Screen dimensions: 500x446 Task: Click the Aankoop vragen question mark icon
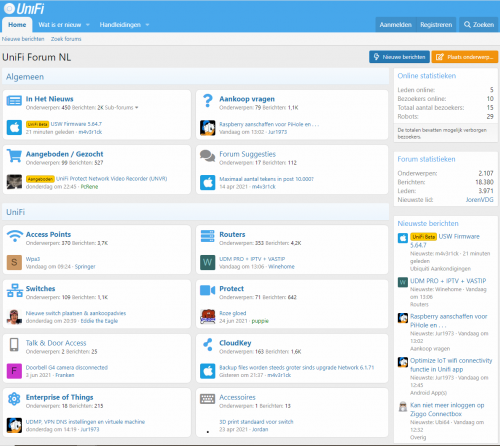(x=208, y=100)
